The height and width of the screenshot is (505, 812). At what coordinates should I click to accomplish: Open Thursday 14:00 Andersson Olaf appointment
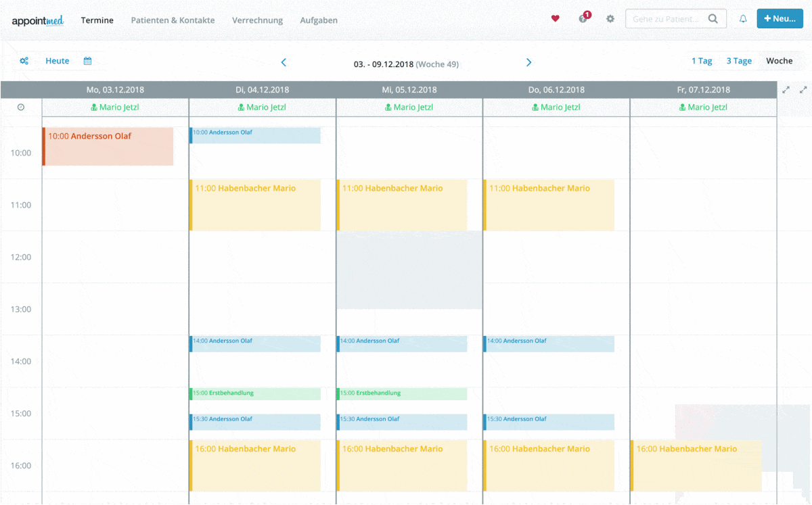(549, 343)
